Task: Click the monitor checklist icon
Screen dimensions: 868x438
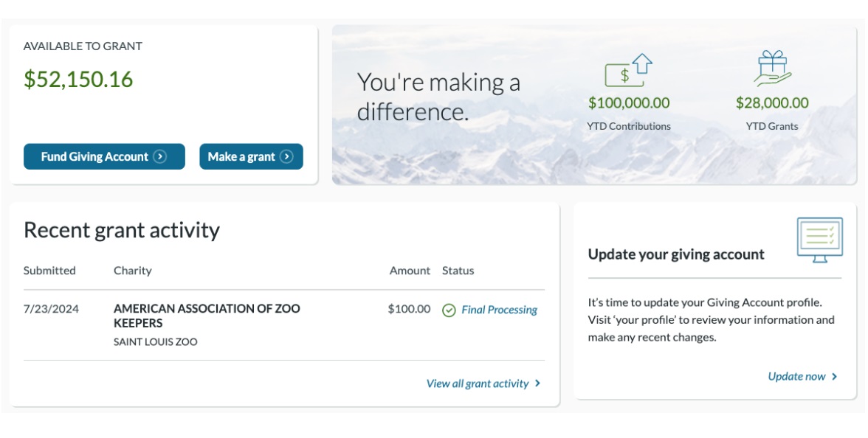Action: point(819,240)
